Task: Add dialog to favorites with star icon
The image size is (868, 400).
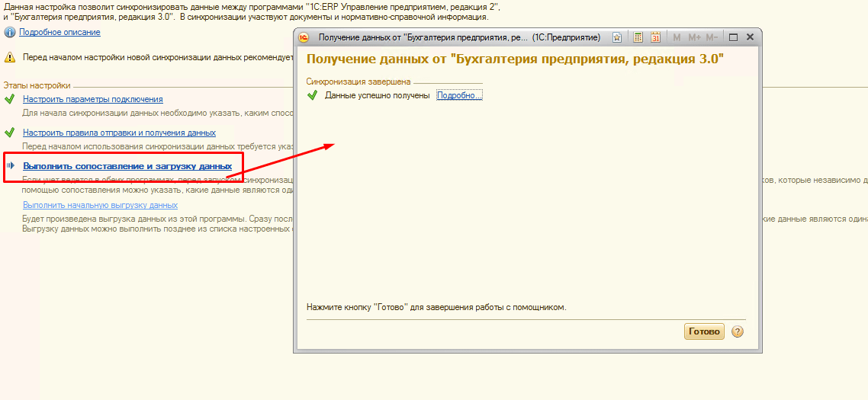Action: [x=617, y=37]
